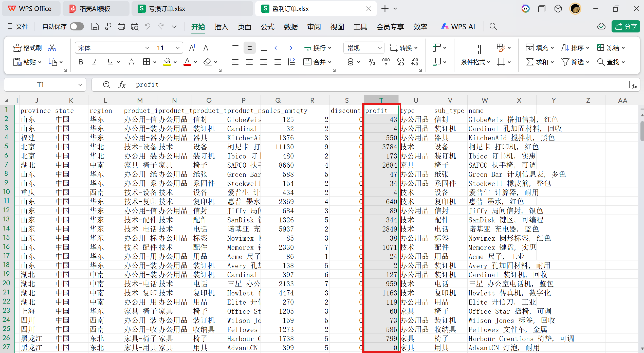The image size is (644, 353).
Task: Toggle the auto-save (自动保存) switch
Action: click(77, 27)
